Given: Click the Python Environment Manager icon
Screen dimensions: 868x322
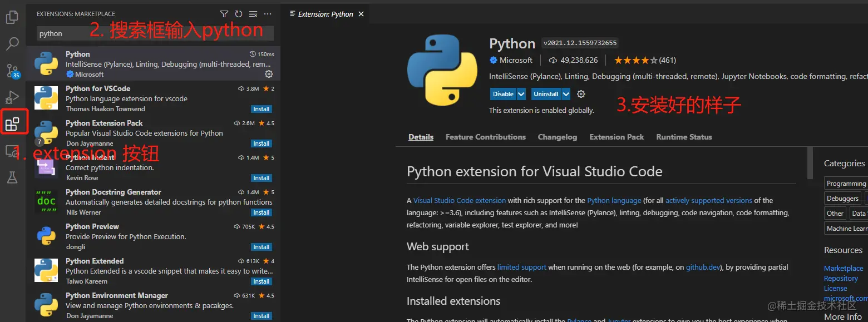Looking at the screenshot, I should pyautogui.click(x=46, y=305).
